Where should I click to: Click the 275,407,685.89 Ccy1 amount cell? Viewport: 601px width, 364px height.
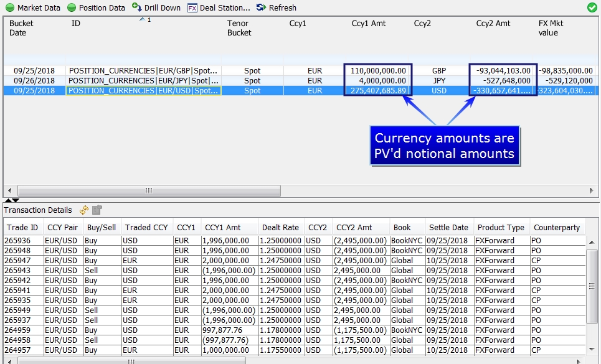tap(378, 90)
